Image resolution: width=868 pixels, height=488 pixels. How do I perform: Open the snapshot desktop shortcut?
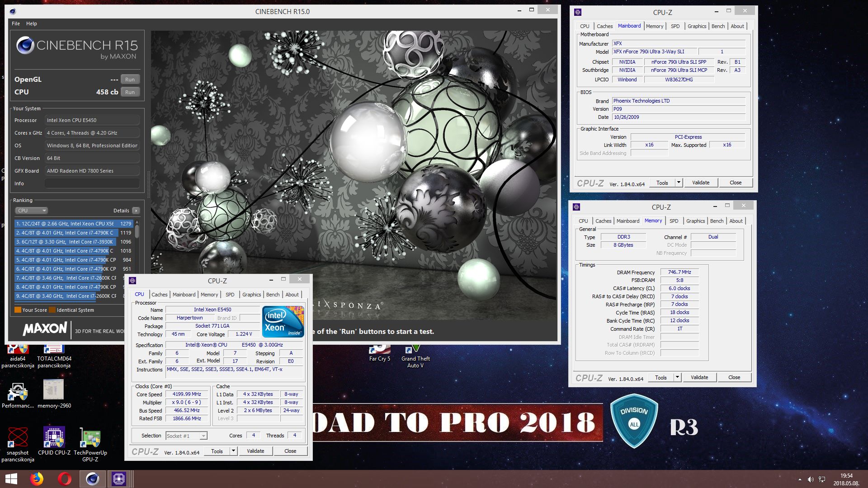pyautogui.click(x=18, y=445)
